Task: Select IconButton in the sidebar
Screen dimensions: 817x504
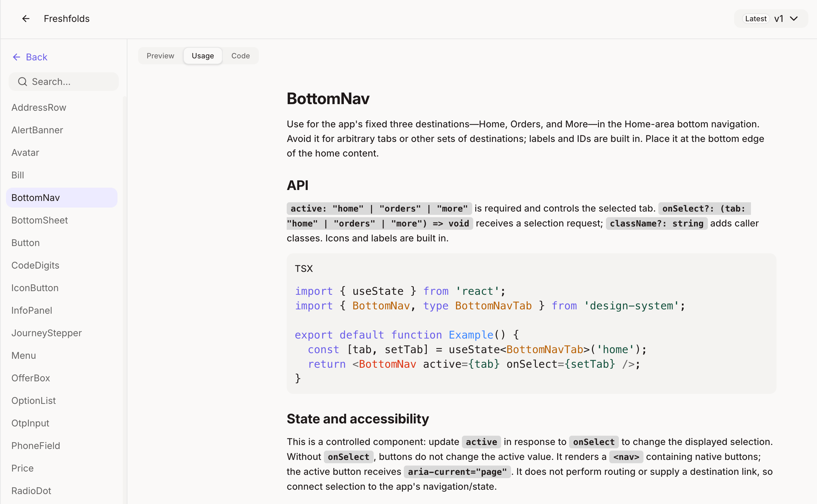Action: click(62, 288)
